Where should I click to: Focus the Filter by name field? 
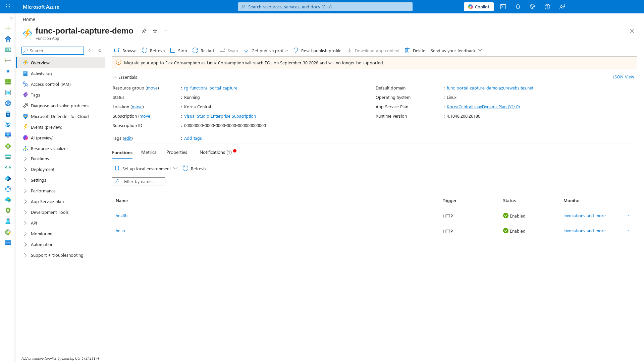tap(139, 181)
